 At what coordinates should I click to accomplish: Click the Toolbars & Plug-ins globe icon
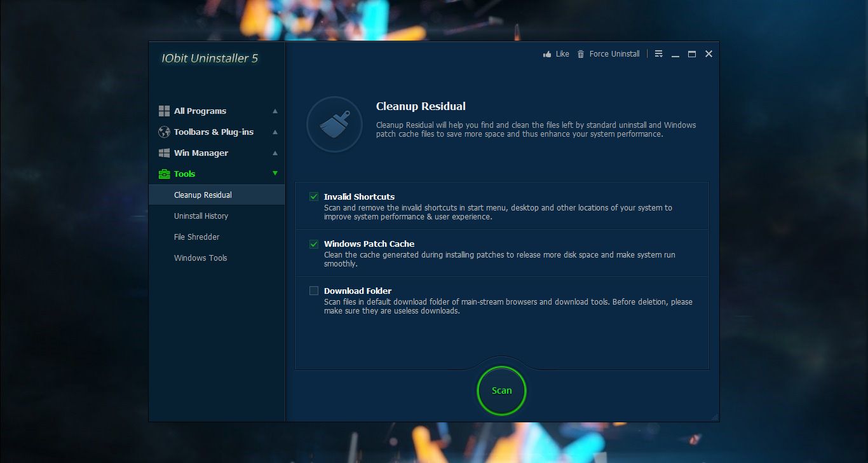164,132
